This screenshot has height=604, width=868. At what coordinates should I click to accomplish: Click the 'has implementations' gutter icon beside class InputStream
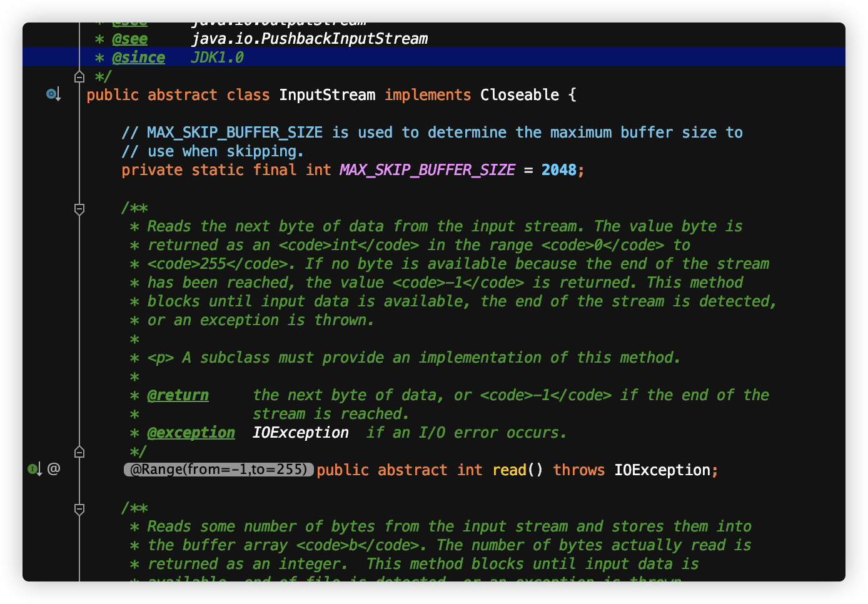53,95
